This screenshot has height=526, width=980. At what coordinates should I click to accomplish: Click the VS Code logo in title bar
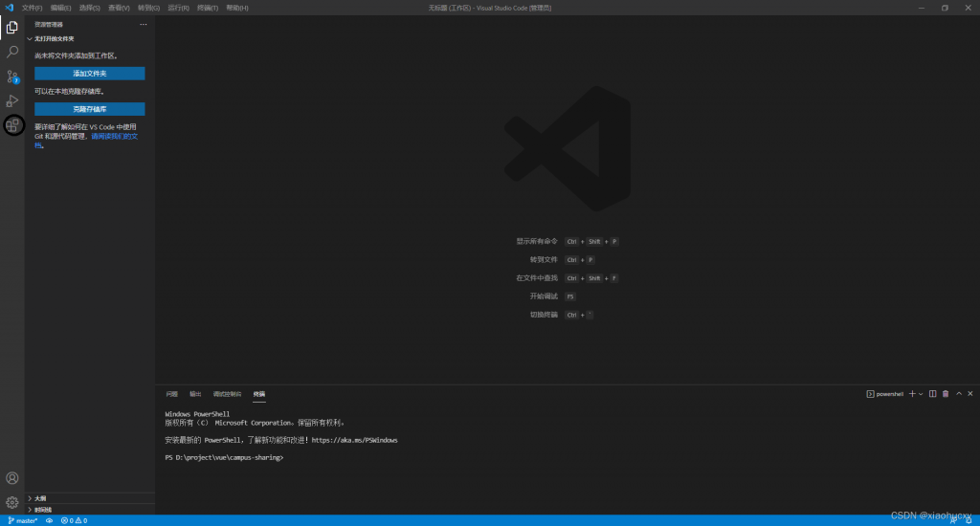pos(9,8)
